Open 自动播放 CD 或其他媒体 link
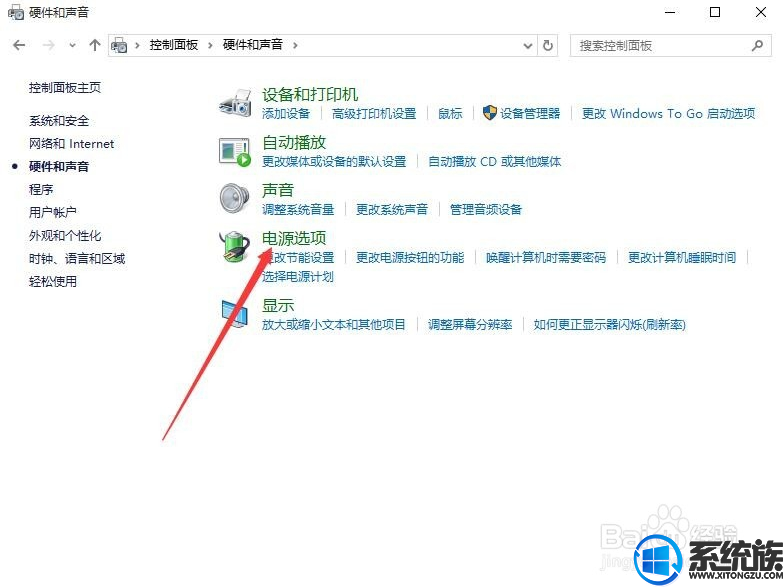The width and height of the screenshot is (783, 588). [494, 161]
